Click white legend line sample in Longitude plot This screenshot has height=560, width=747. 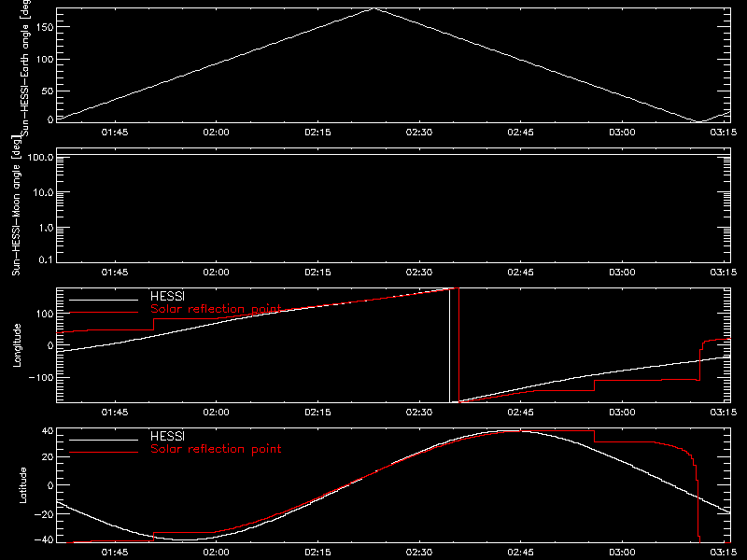pos(104,300)
